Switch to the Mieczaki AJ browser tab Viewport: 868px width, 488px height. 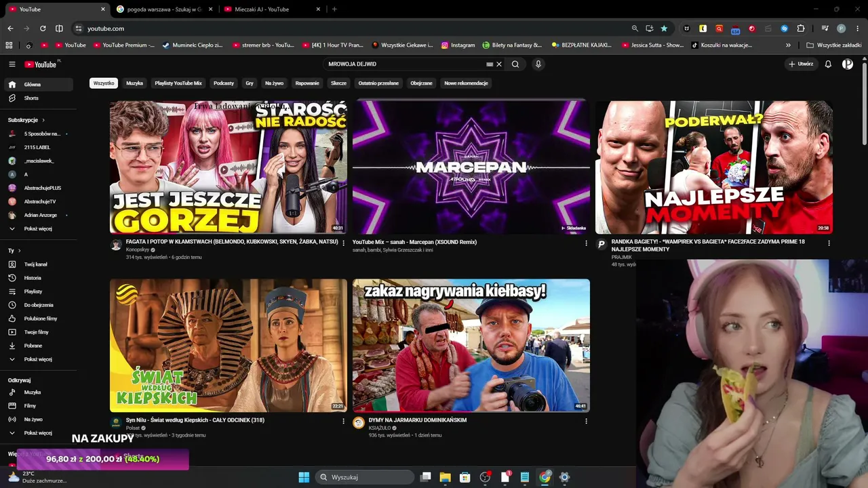tap(271, 9)
